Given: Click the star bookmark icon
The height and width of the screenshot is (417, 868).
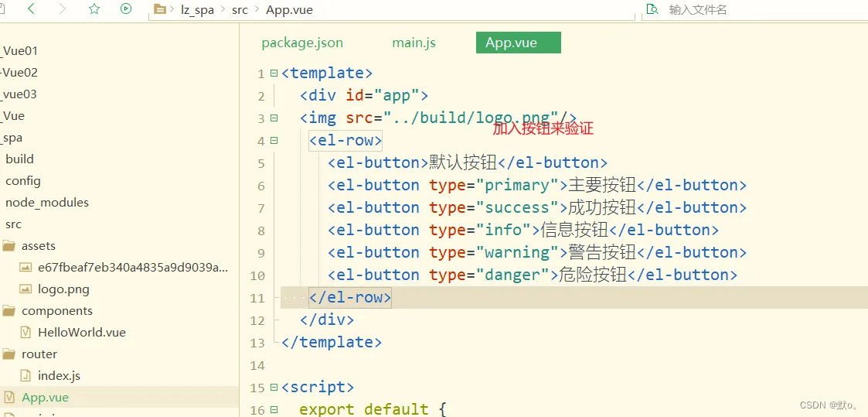Looking at the screenshot, I should [x=94, y=9].
